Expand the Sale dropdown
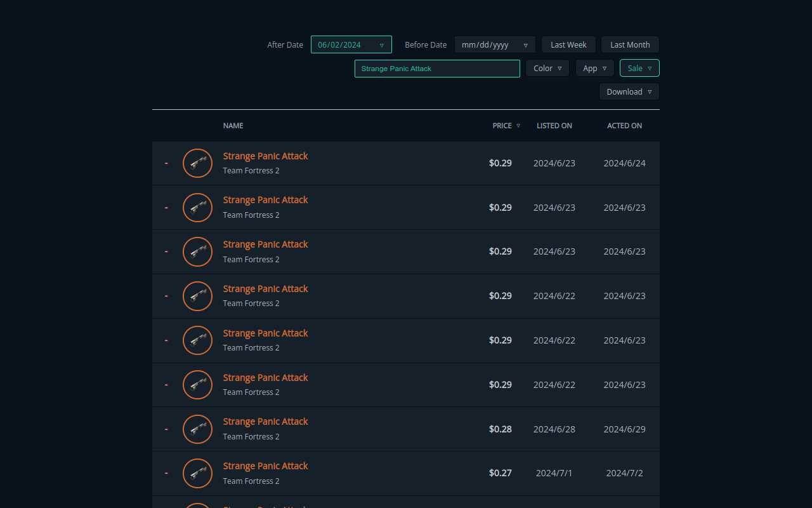812x508 pixels. (x=639, y=68)
